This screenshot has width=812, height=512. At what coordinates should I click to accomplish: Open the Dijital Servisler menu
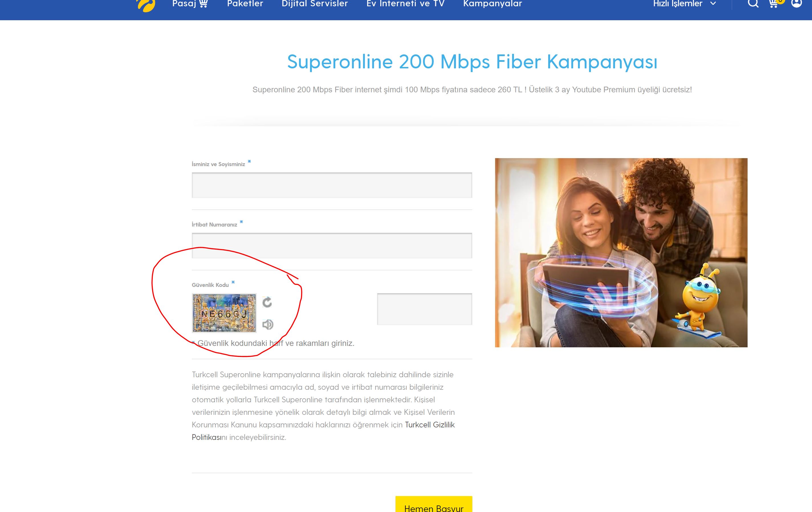click(x=315, y=4)
